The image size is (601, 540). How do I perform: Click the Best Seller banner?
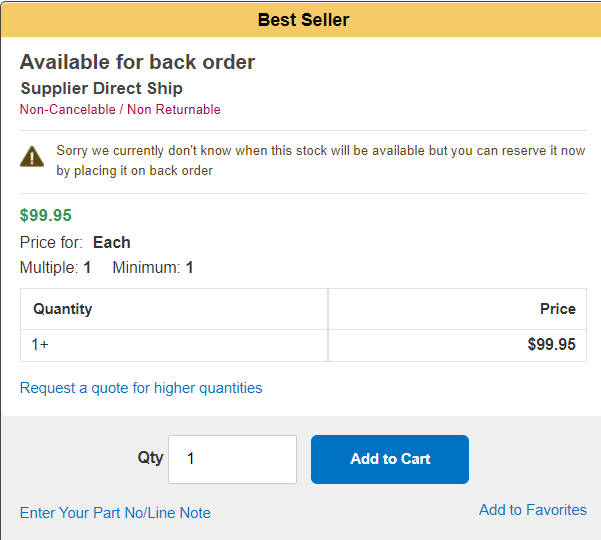(303, 19)
